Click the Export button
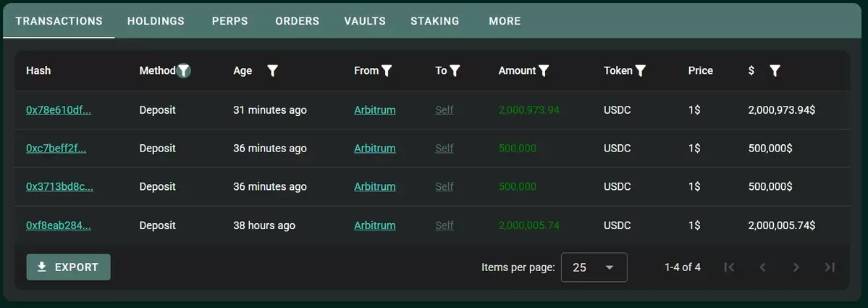 coord(69,267)
